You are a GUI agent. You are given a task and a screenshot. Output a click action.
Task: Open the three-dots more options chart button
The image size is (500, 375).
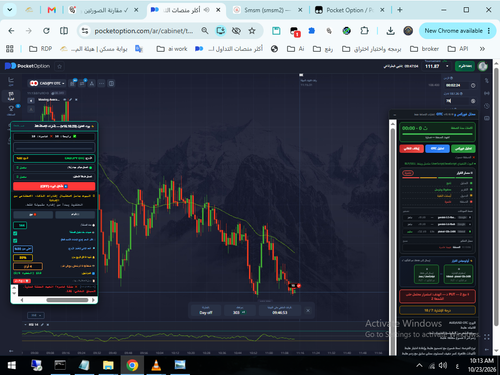tap(101, 83)
